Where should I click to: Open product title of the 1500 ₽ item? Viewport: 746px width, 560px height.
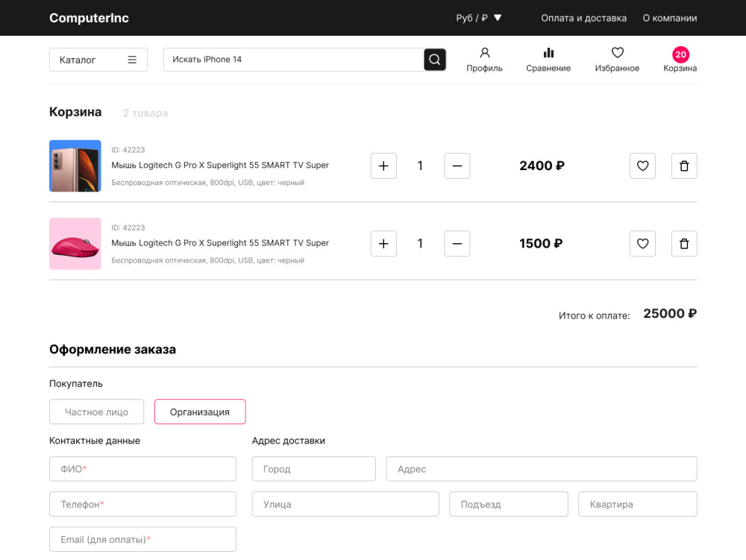(220, 243)
